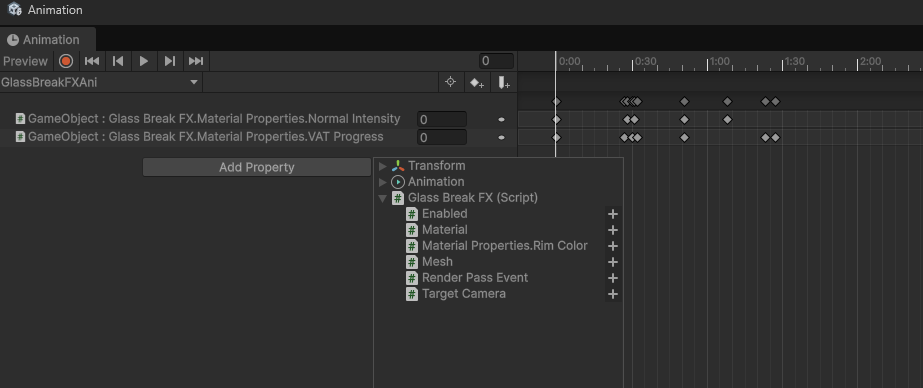Jump to the next keyframe
This screenshot has height=388, width=923.
point(170,61)
